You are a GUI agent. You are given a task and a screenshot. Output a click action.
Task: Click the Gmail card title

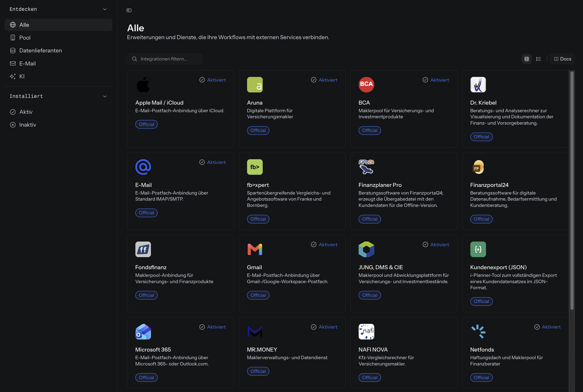pos(254,267)
